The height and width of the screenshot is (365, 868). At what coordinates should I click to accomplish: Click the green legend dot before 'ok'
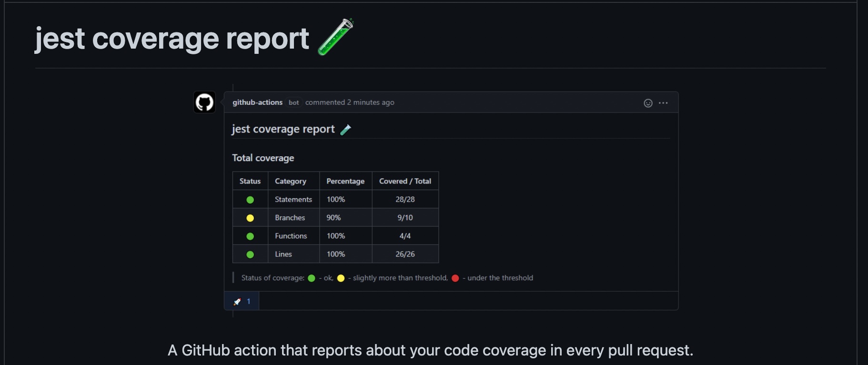tap(312, 278)
